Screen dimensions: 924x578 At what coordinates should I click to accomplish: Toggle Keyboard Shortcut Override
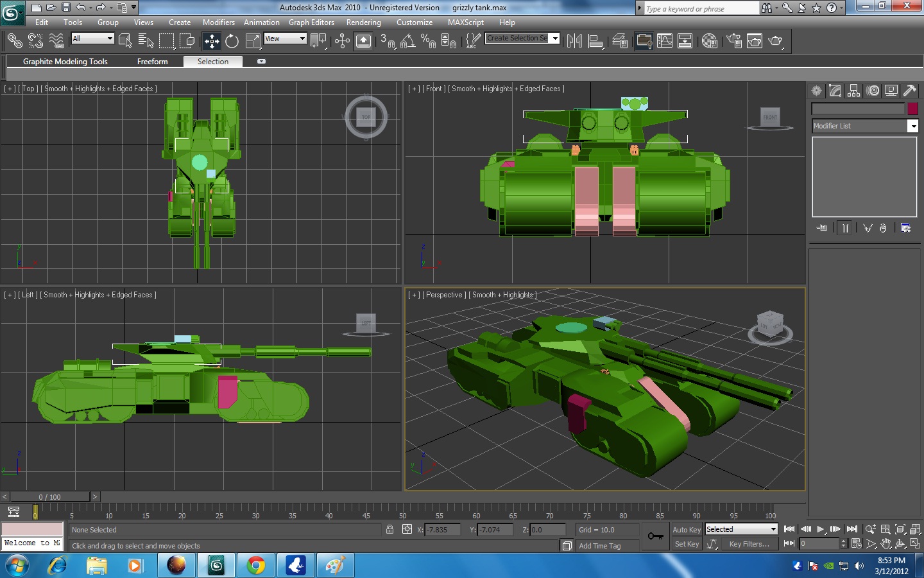(363, 41)
